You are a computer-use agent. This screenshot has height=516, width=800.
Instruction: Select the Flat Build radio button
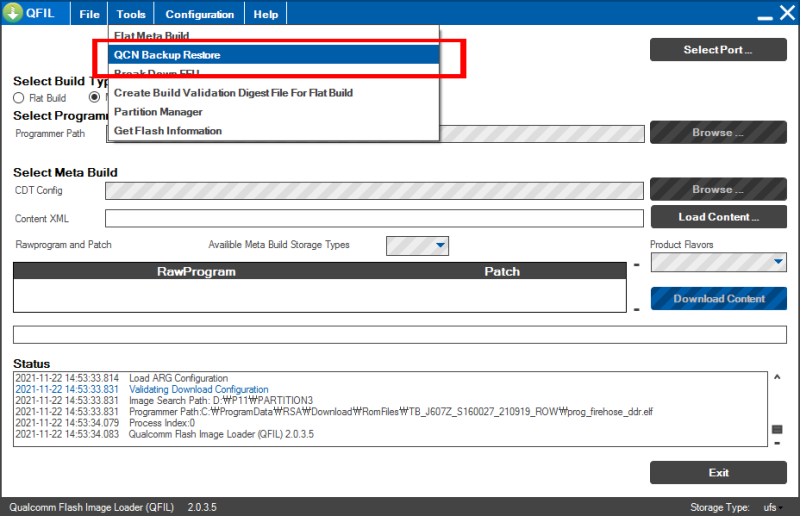point(18,97)
